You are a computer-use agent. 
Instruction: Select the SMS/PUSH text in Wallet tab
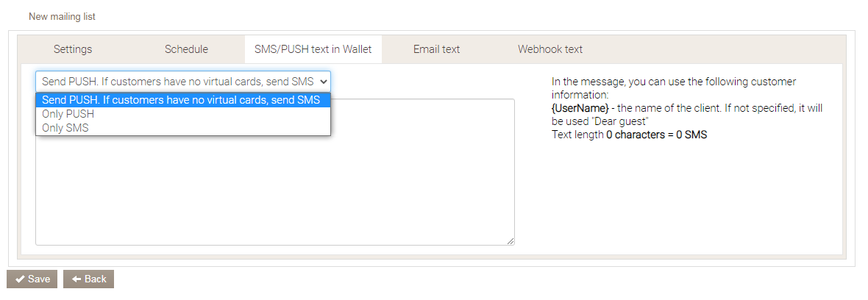[313, 49]
